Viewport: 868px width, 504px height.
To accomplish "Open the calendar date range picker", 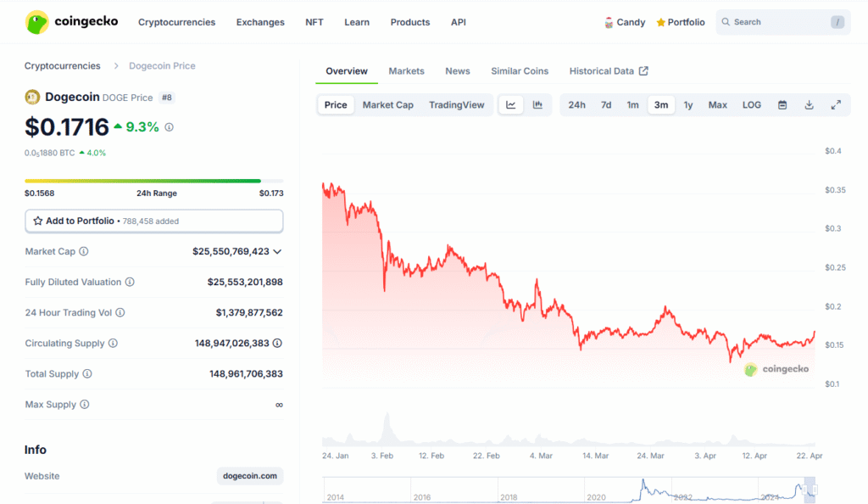I will click(x=782, y=105).
